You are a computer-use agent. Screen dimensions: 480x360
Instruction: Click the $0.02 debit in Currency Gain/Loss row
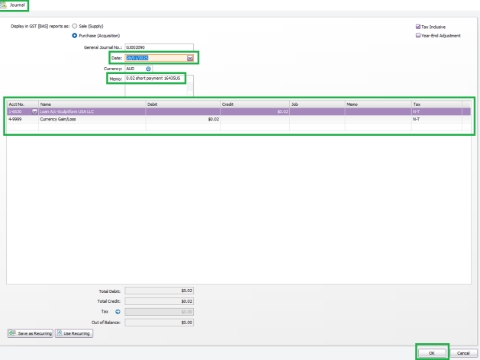point(183,119)
